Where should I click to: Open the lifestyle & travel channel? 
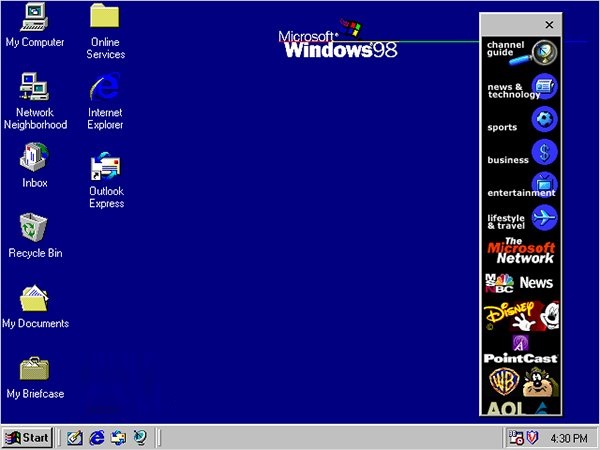coord(521,219)
